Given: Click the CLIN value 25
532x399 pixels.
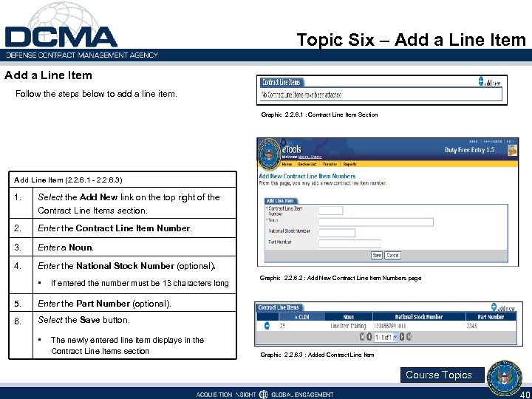Looking at the screenshot, I should 282,326.
